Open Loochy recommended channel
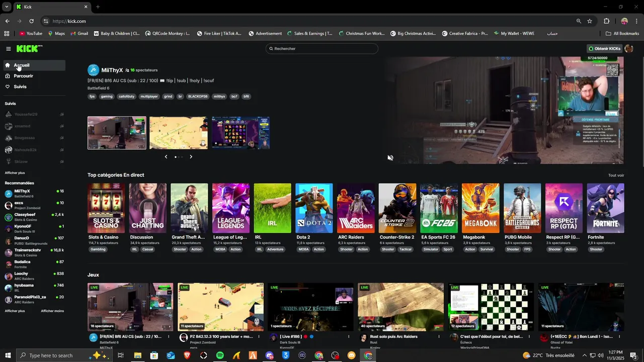 click(34, 276)
